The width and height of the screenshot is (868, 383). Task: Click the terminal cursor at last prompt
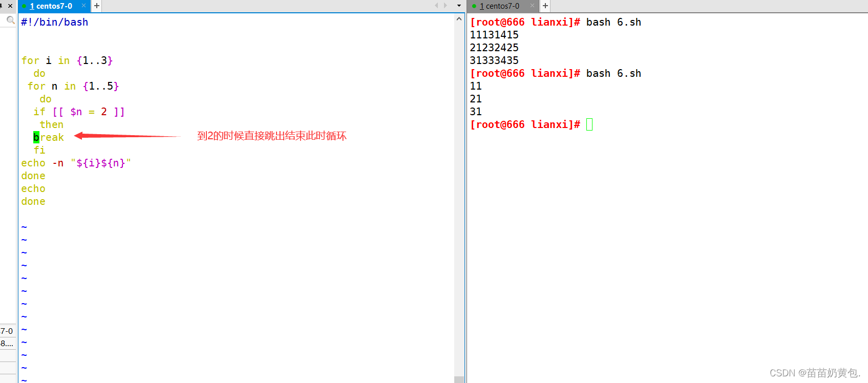click(x=589, y=124)
